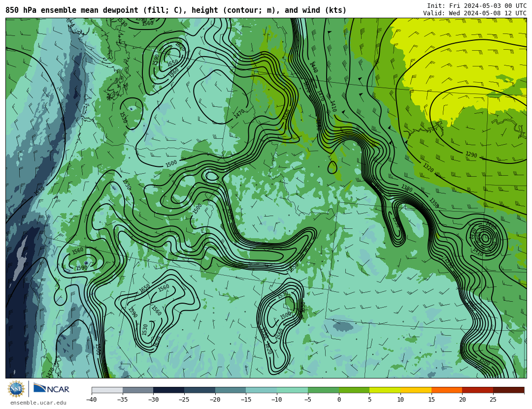Pick the 15 to 20 orange colorbar swatch

[x=447, y=390]
